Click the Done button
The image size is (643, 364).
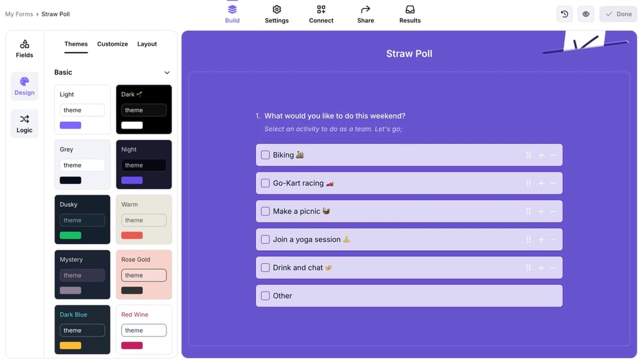[618, 14]
